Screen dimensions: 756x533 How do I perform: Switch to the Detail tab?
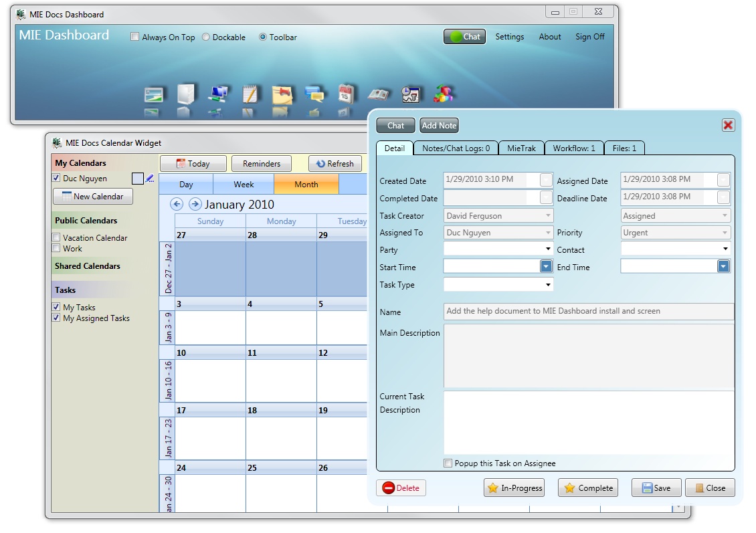pyautogui.click(x=395, y=148)
